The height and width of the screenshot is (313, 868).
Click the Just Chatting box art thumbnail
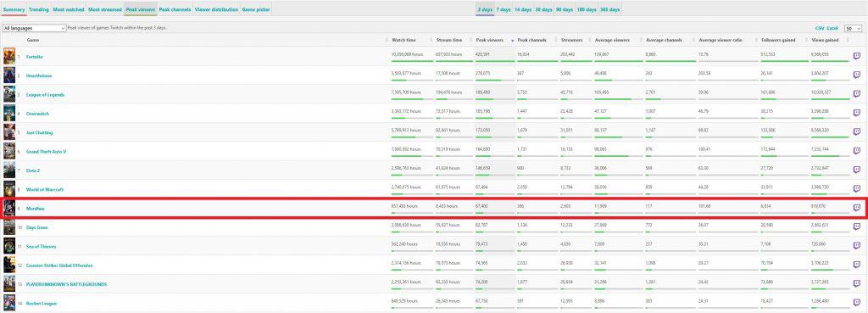(9, 131)
